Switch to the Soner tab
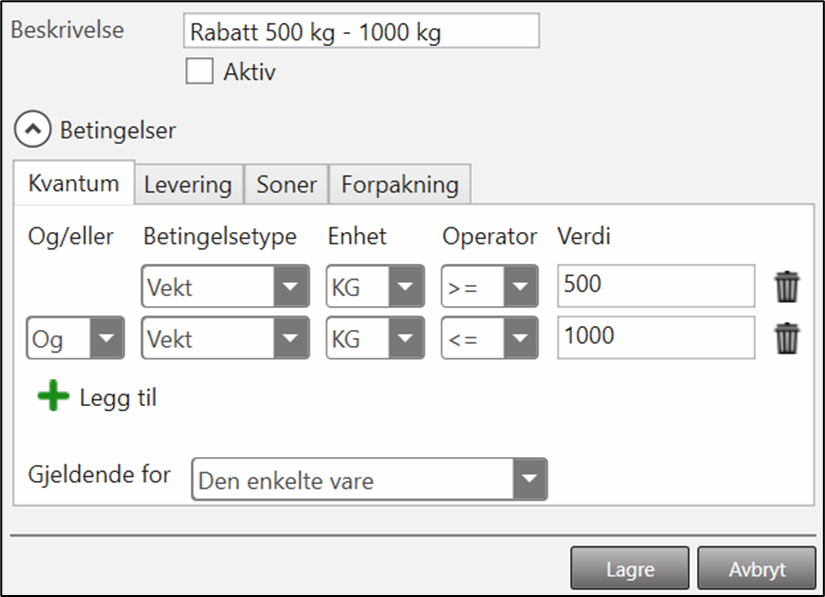The height and width of the screenshot is (597, 825). tap(286, 184)
